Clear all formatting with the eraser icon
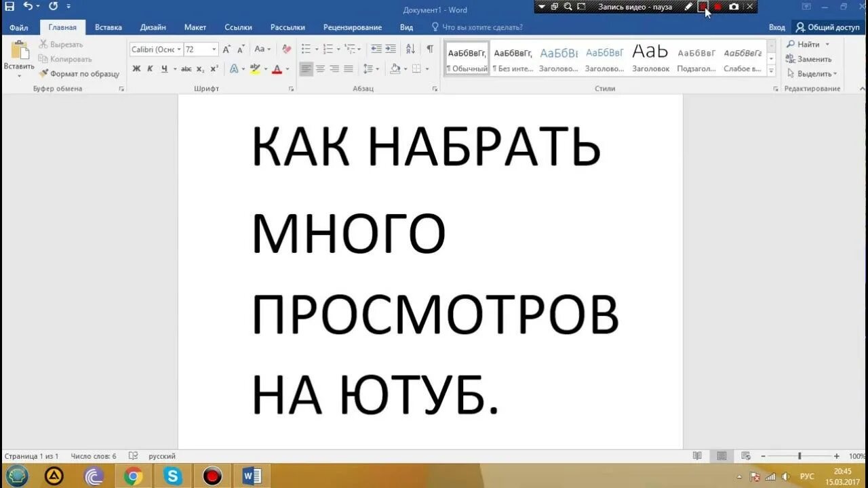The width and height of the screenshot is (868, 488). pyautogui.click(x=286, y=49)
